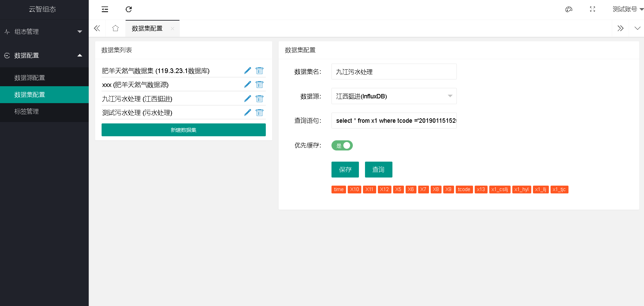The image size is (644, 306).
Task: Open the theme palette icon
Action: 569,9
